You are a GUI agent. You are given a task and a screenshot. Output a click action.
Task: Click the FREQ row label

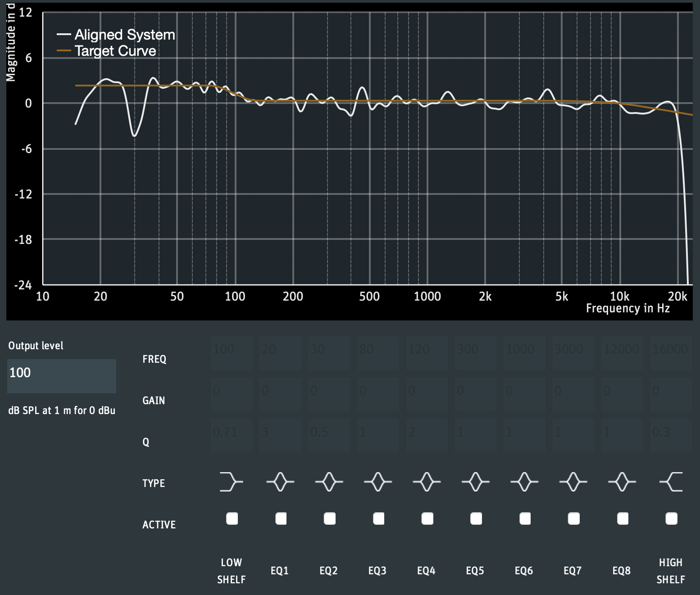point(155,359)
